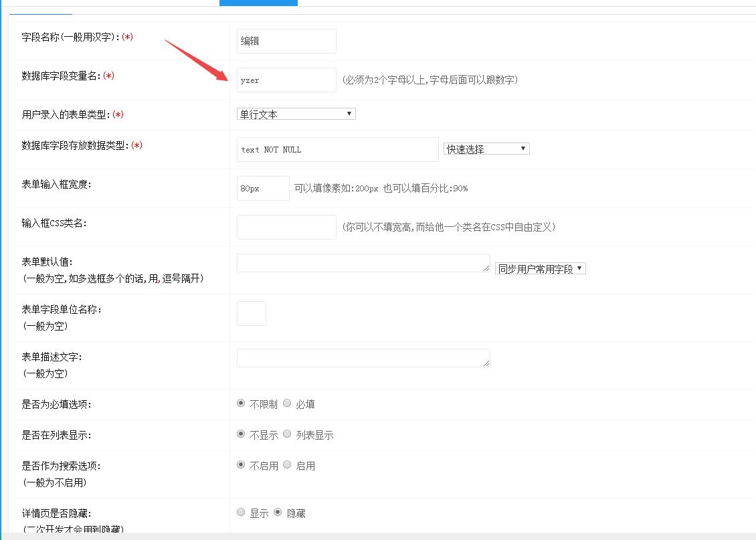Expand the 同步用户常用字段 dropdown
This screenshot has height=540, width=756.
tap(540, 269)
